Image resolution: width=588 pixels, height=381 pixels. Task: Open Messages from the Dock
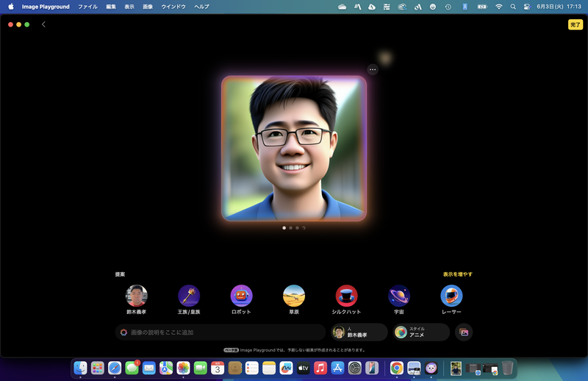132,368
